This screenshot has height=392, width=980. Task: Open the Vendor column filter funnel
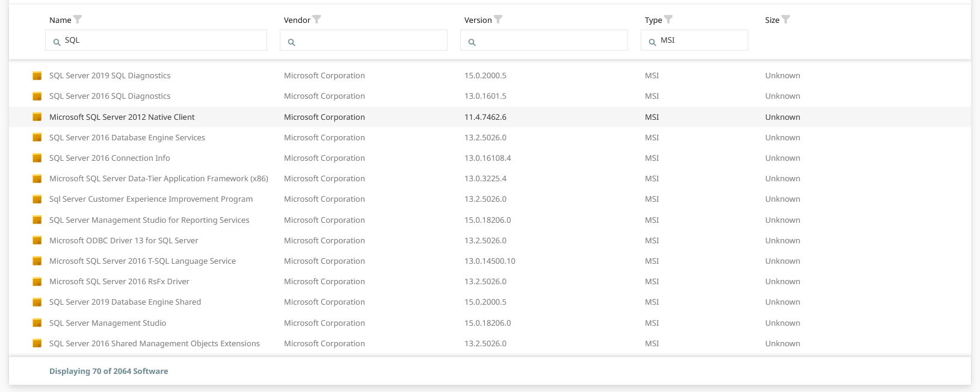tap(317, 20)
